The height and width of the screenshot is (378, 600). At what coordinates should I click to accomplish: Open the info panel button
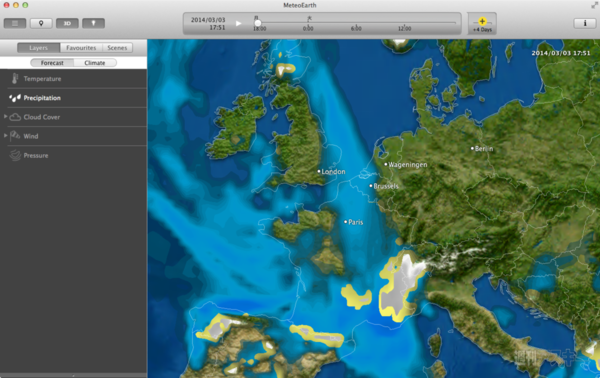click(x=584, y=23)
